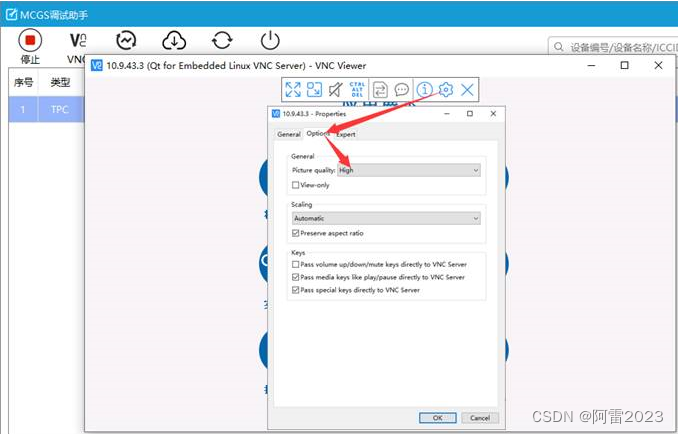The height and width of the screenshot is (434, 678).
Task: Click the crossed-out speaker icon in VNC toolbar
Action: [x=336, y=89]
